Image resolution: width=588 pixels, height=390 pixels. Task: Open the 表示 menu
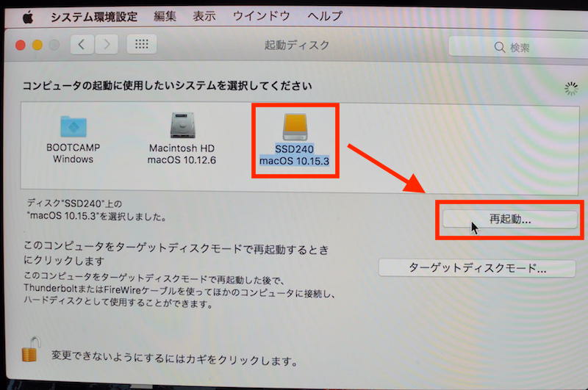click(204, 16)
